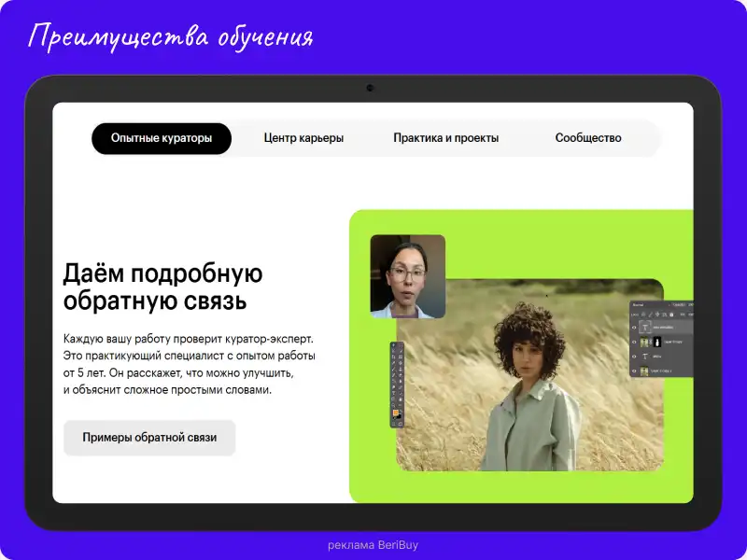Open the Fill value dropdown in Layers panel
This screenshot has width=747, height=560.
coord(690,315)
